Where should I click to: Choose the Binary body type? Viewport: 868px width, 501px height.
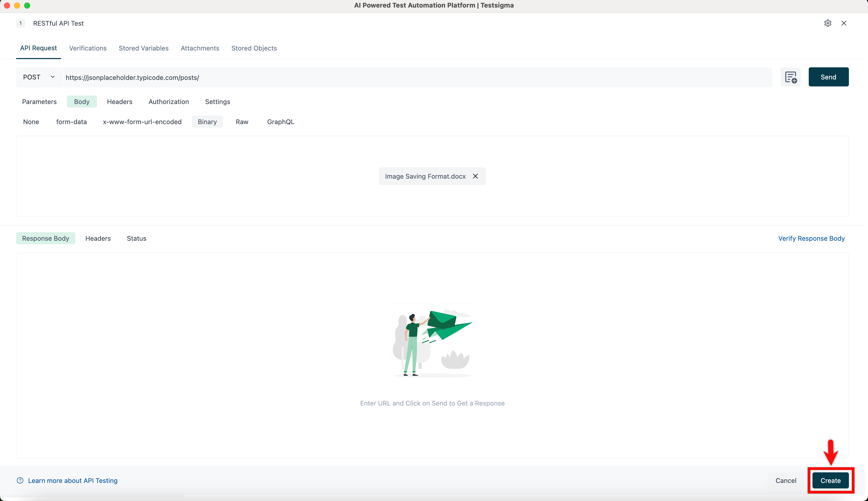click(x=207, y=122)
